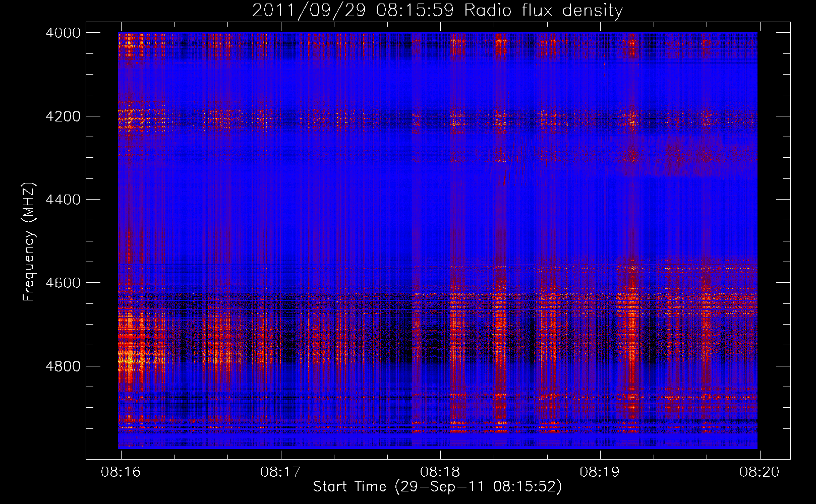Select the 4200 frequency axis label
Screen dimensions: 816x504
(63, 116)
